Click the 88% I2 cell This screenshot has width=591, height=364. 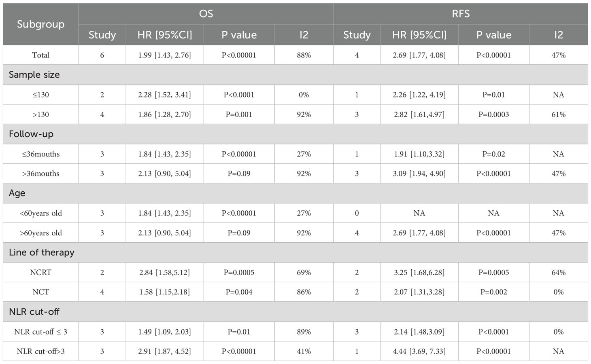click(x=304, y=55)
